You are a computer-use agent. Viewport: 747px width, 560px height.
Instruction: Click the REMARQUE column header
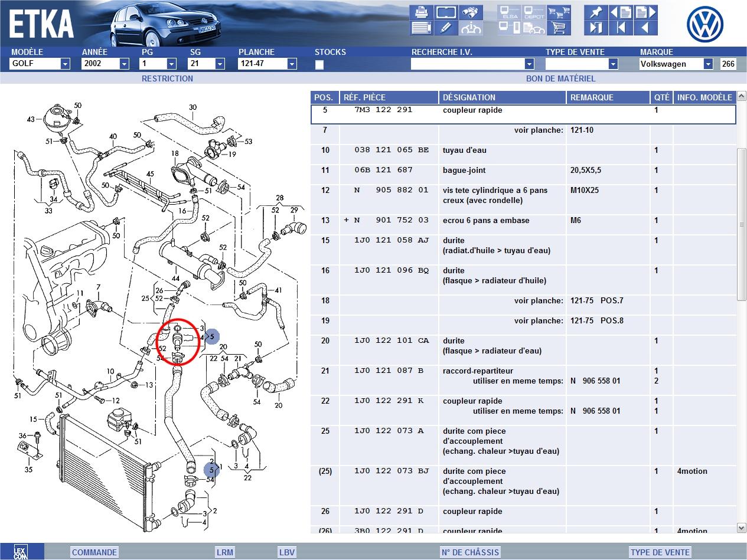[x=608, y=97]
